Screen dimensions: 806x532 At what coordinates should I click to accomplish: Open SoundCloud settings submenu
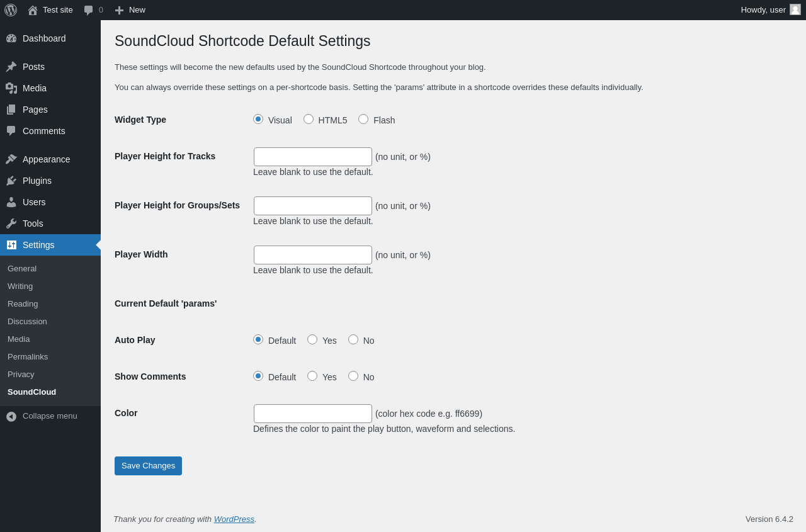[50, 392]
